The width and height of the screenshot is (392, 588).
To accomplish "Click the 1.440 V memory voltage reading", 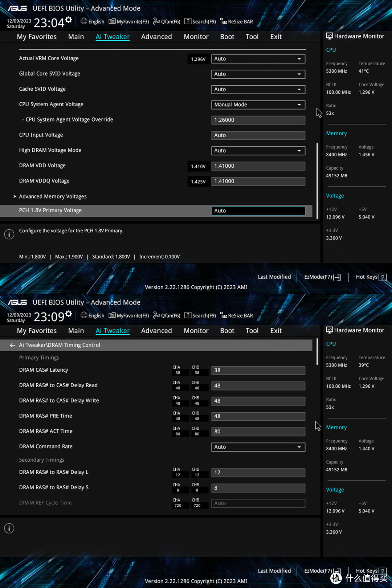I will [x=367, y=449].
